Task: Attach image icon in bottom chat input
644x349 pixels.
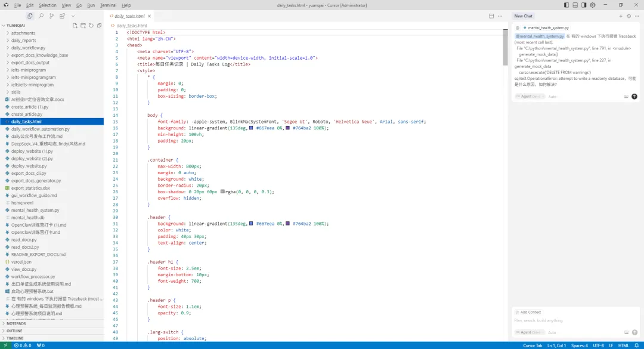Action: point(626,332)
